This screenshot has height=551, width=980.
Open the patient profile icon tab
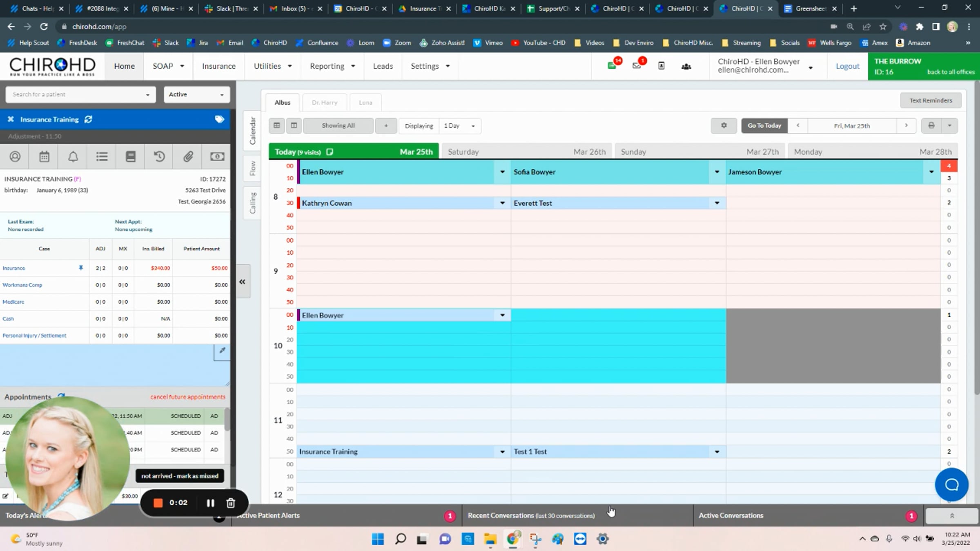coord(15,156)
